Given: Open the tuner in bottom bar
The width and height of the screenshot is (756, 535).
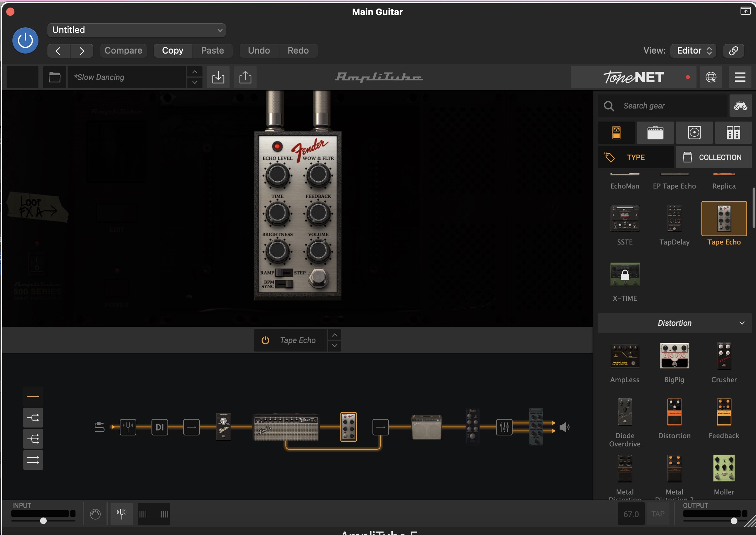Looking at the screenshot, I should coord(122,514).
